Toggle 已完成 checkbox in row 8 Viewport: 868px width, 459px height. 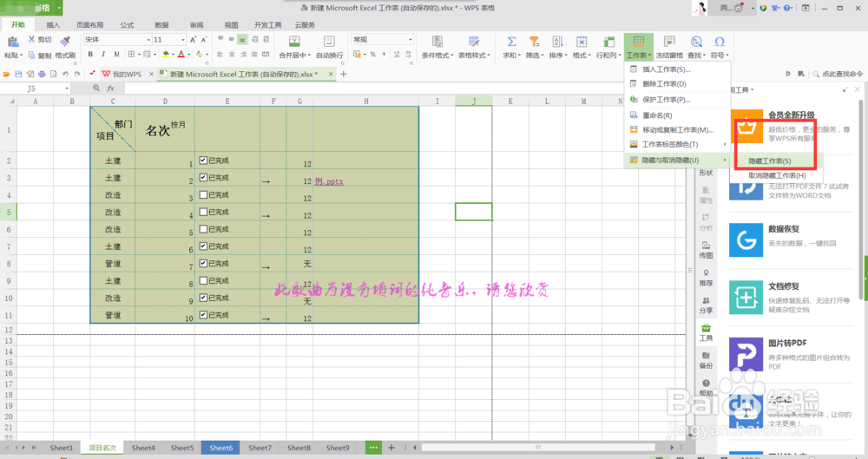click(203, 264)
